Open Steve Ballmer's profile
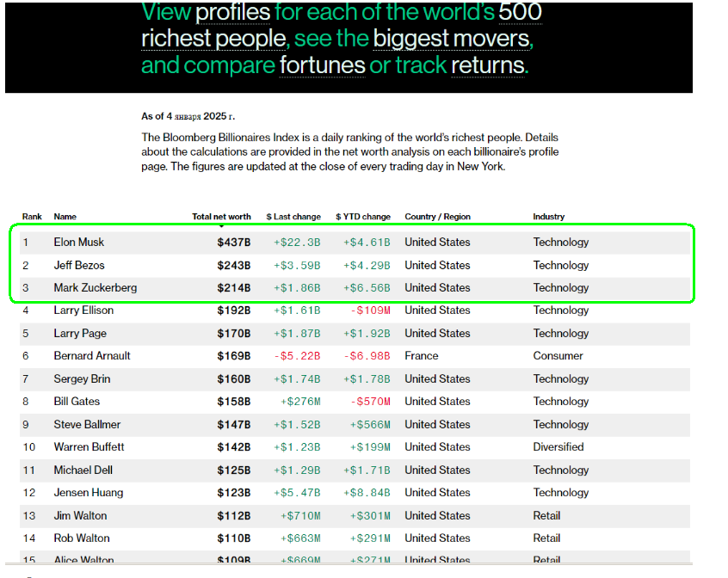 point(87,424)
